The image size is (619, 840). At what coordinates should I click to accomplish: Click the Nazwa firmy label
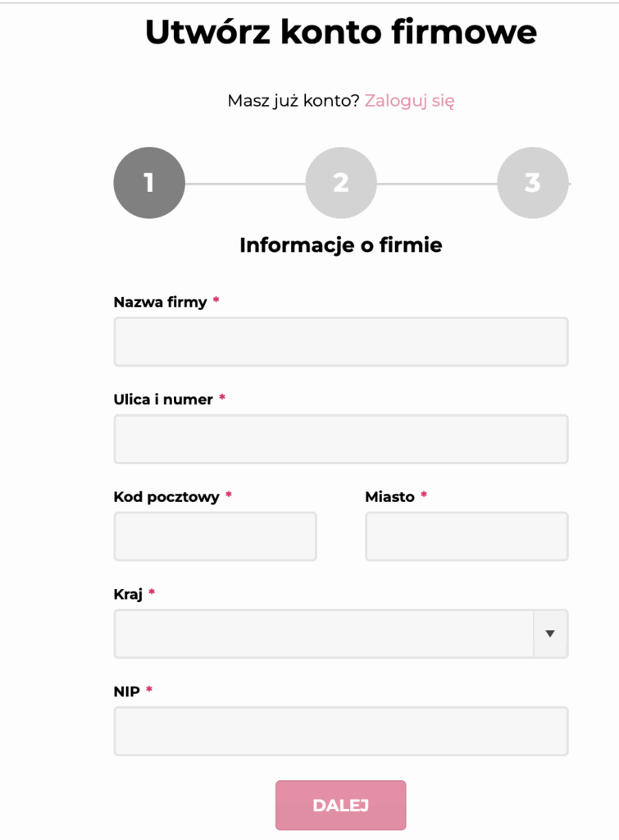coord(161,302)
